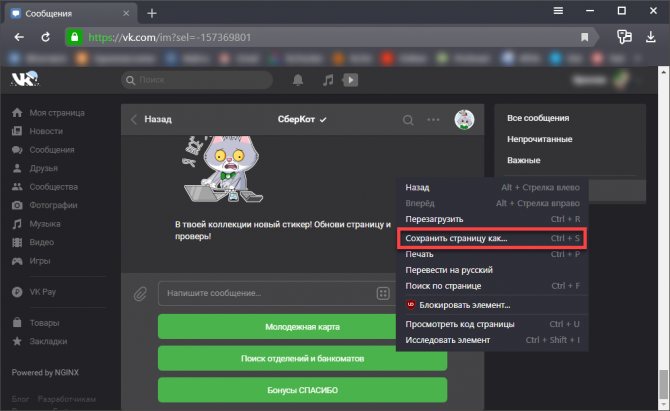
Task: Toggle bot keyboard icon in message field
Action: coord(383,293)
